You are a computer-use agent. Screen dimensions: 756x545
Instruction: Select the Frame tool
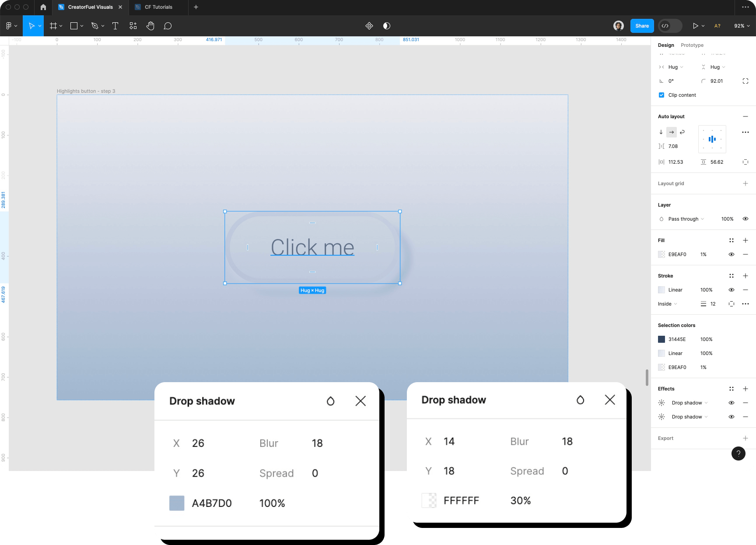coord(52,26)
